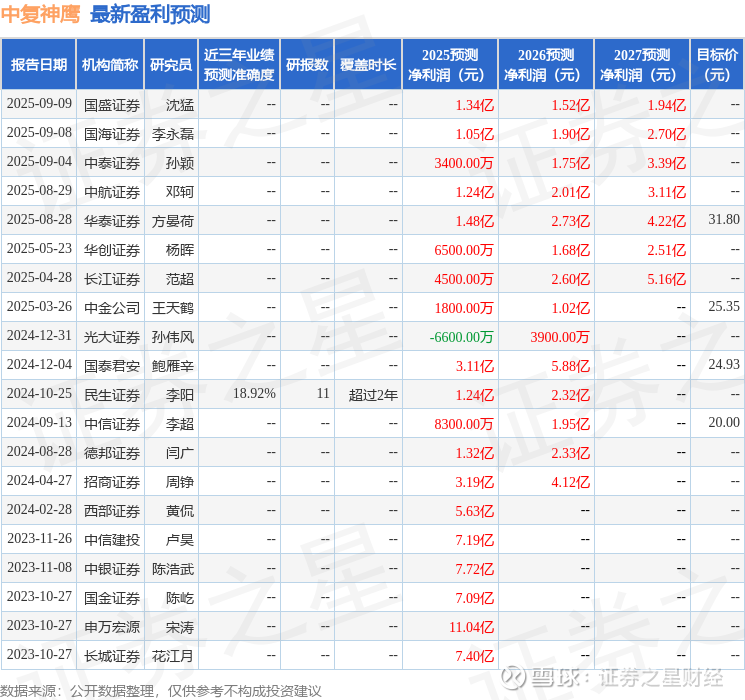Click the 中航证券 institution cell
Screen dimensions: 745x700
coord(112,192)
